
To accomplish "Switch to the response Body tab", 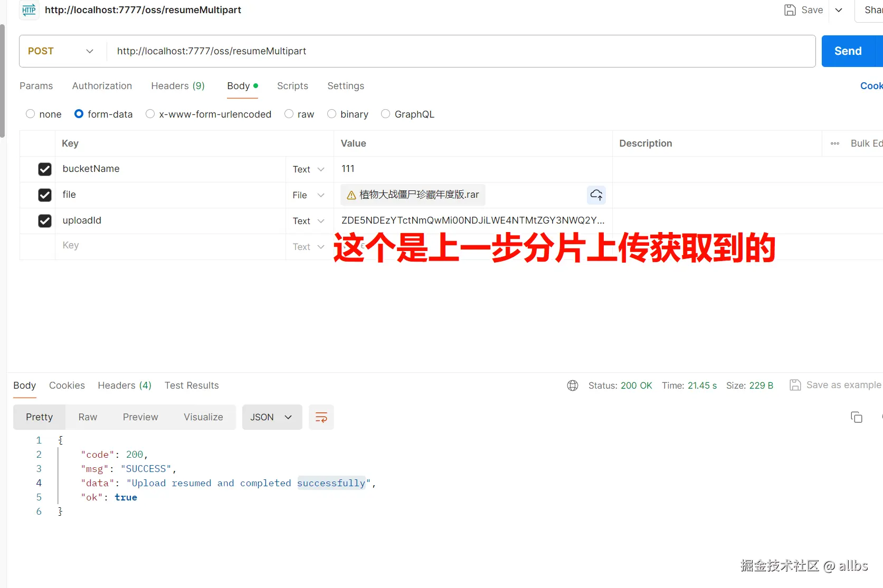I will pyautogui.click(x=25, y=385).
